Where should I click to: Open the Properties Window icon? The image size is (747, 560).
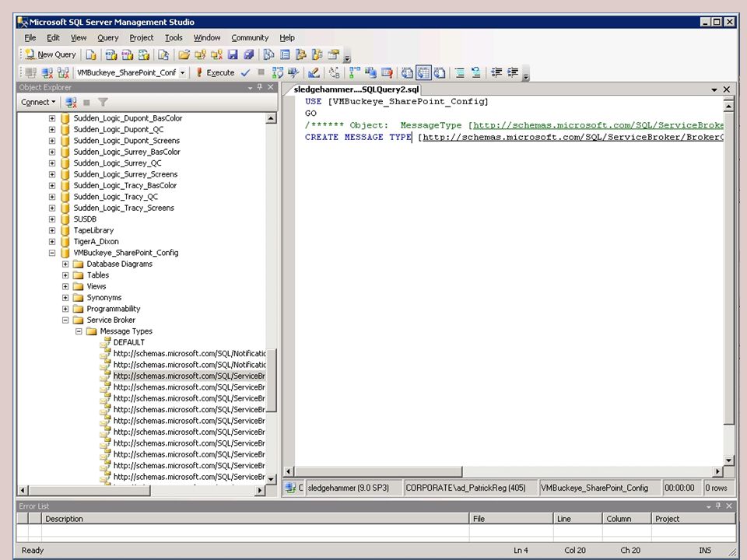click(334, 54)
